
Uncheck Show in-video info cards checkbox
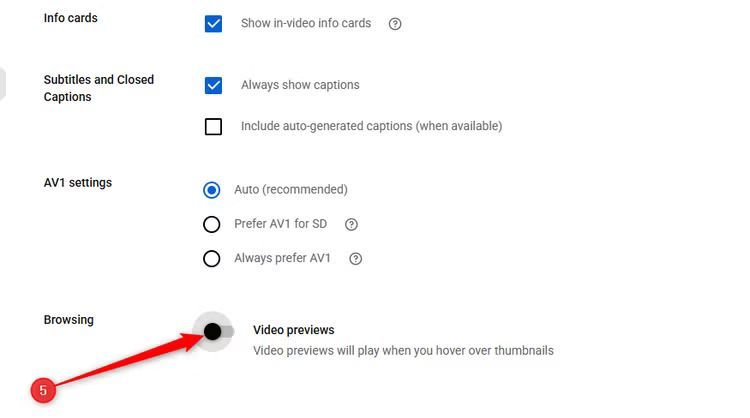click(213, 23)
